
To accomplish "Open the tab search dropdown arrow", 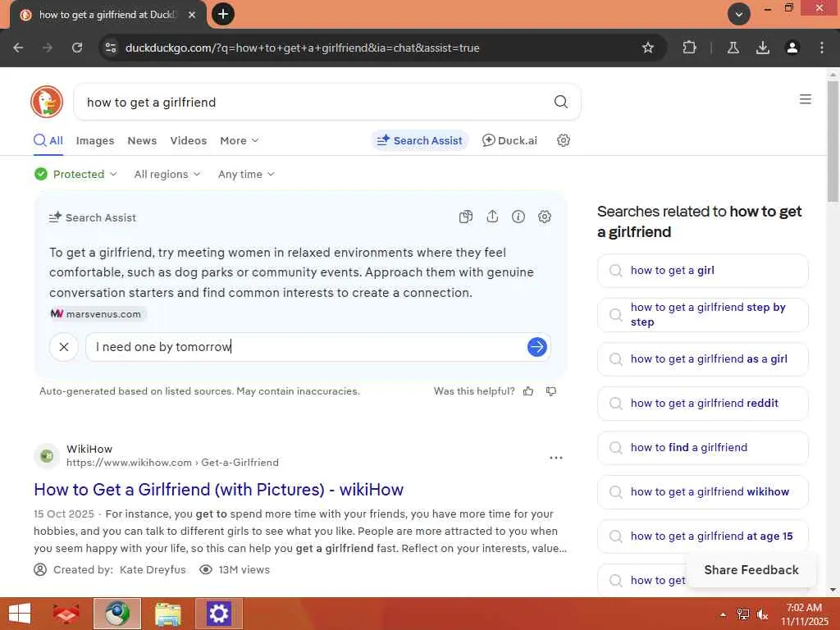I will pyautogui.click(x=739, y=14).
